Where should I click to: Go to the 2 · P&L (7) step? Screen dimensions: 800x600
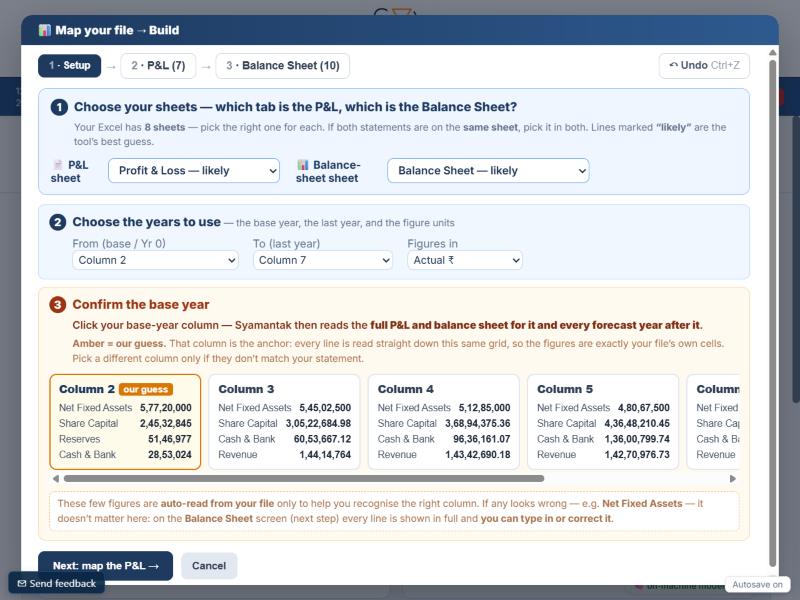[158, 65]
